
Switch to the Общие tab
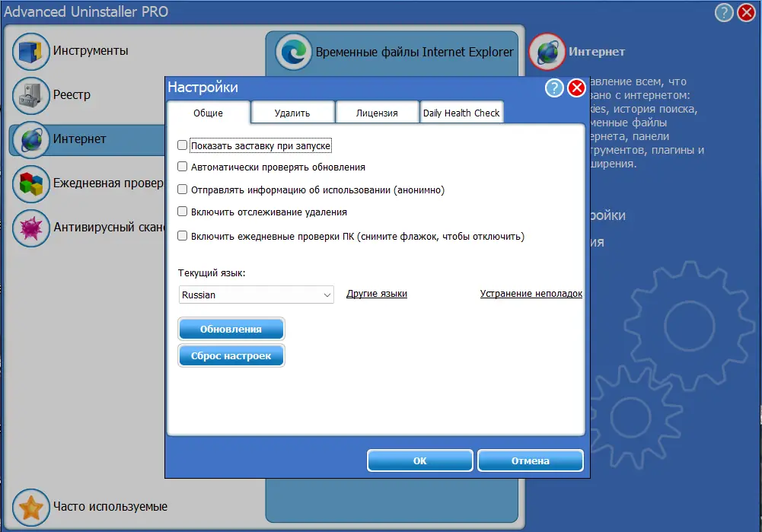(x=209, y=113)
